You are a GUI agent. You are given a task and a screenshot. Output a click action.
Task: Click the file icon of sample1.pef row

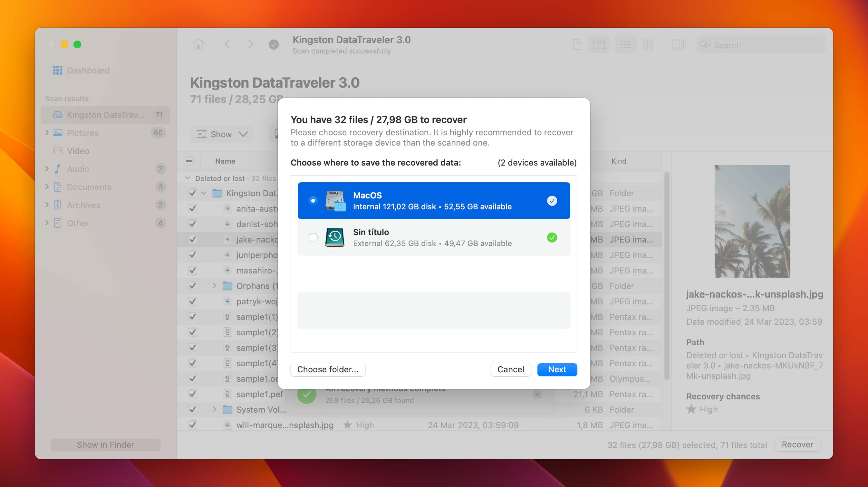click(x=227, y=394)
